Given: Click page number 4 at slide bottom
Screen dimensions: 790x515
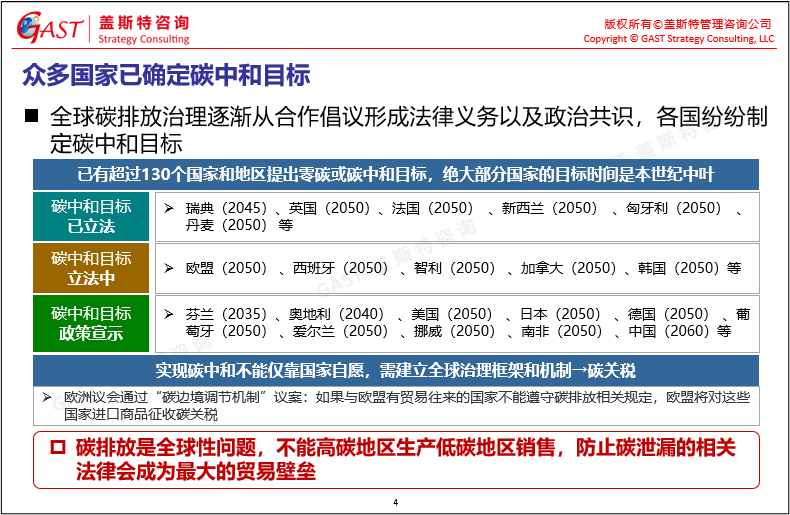Looking at the screenshot, I should pos(395,501).
